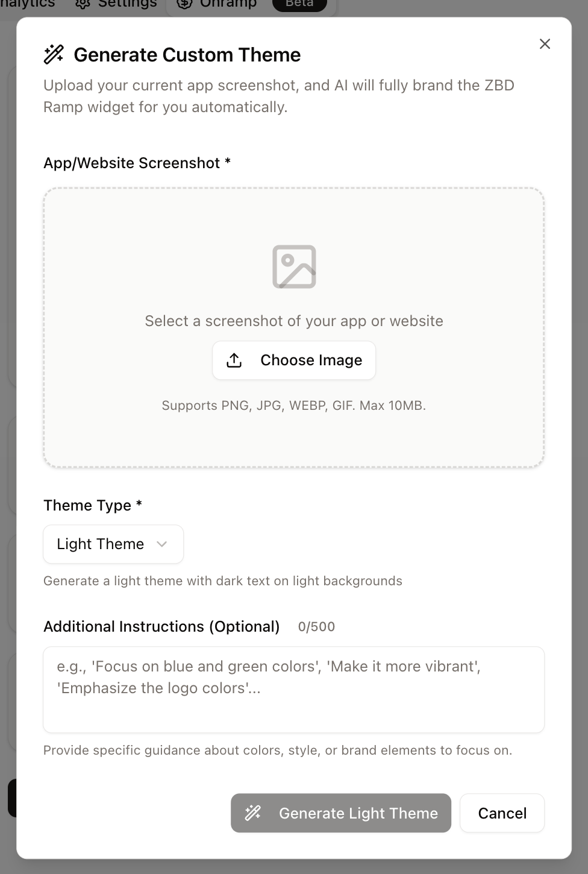Click the magic wand icon beside the dialog title

54,54
